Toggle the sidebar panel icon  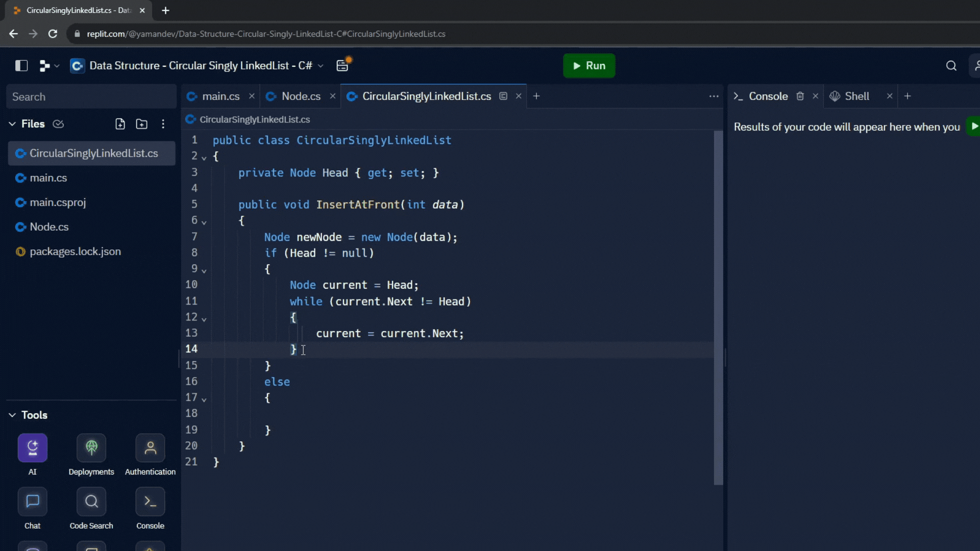[x=21, y=65]
